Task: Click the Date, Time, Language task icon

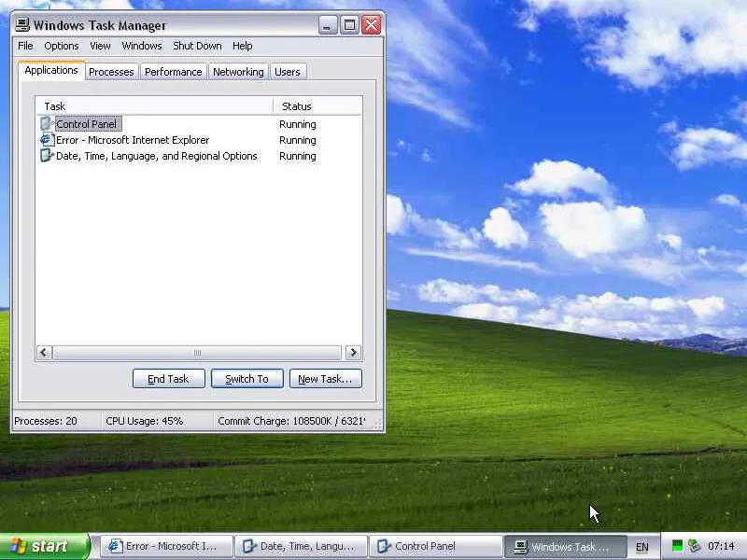Action: coord(46,156)
